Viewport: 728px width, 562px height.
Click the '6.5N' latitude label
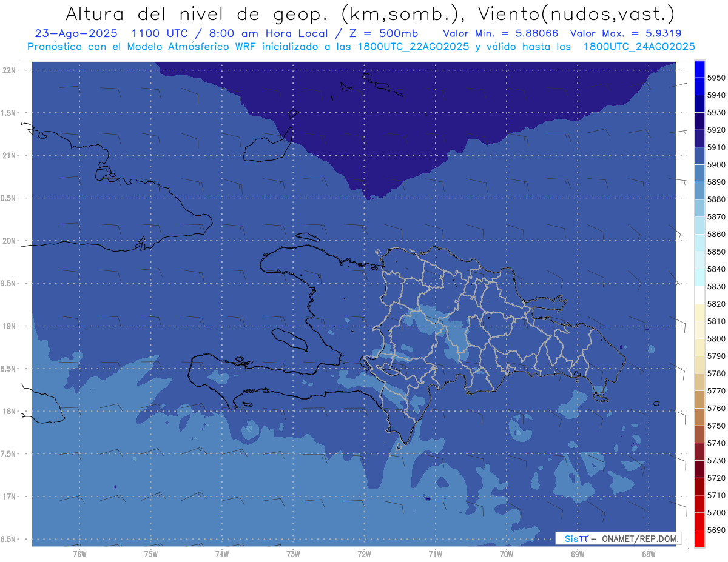tap(9, 539)
